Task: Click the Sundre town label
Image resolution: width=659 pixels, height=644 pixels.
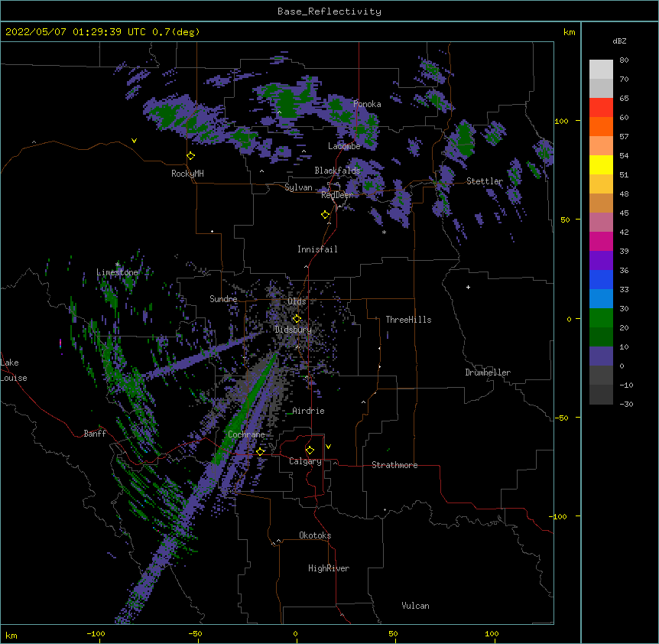Action: click(223, 299)
